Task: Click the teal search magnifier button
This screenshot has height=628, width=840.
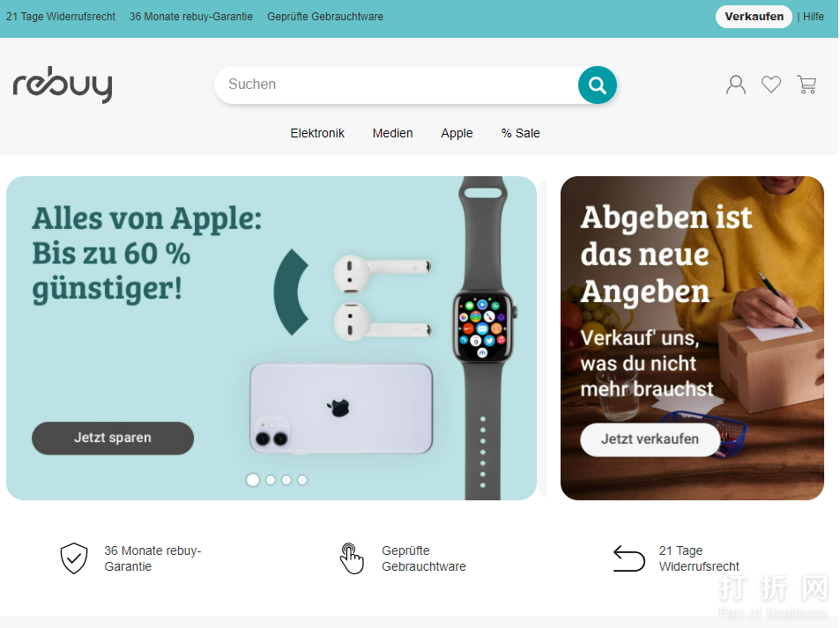Action: click(x=598, y=85)
